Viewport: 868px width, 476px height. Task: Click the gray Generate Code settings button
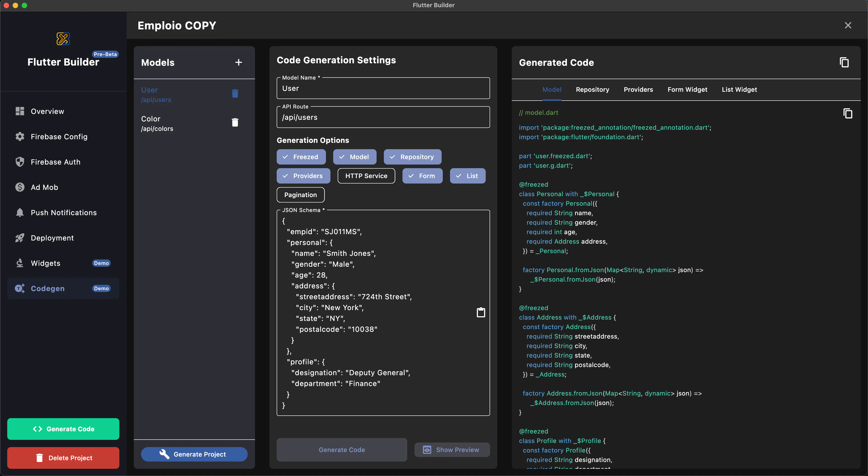click(342, 450)
